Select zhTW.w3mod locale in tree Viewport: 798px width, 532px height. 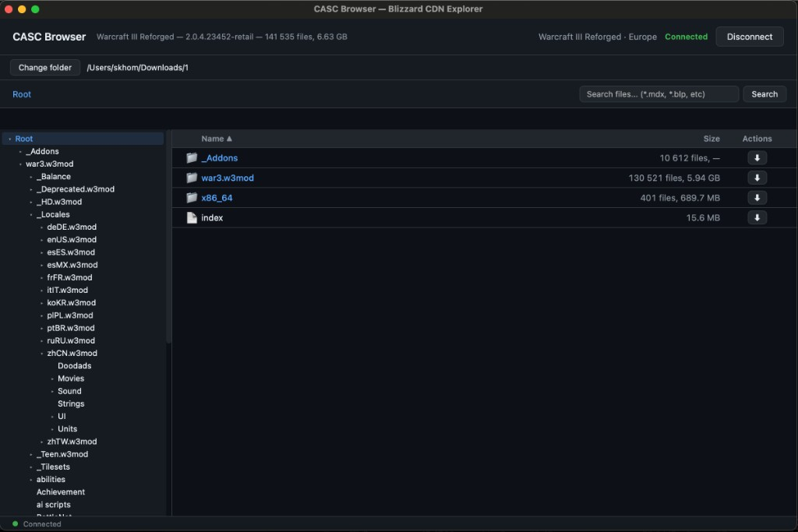[x=72, y=442]
